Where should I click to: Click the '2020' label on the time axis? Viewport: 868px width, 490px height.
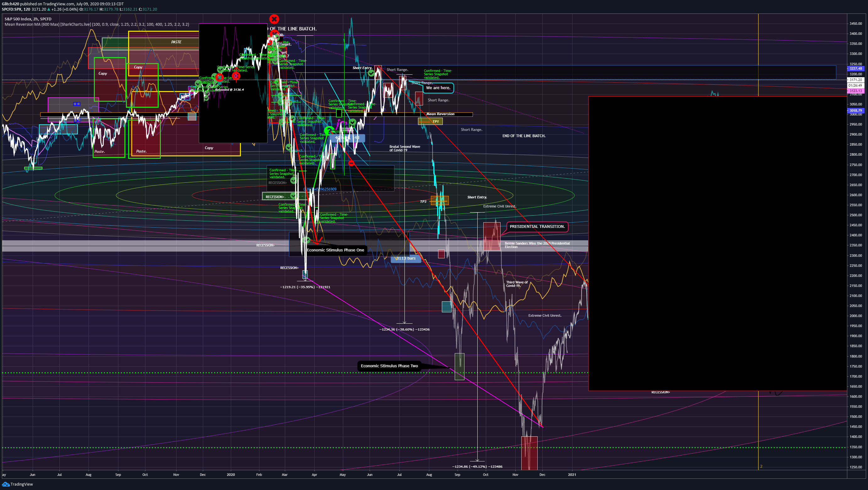[231, 475]
